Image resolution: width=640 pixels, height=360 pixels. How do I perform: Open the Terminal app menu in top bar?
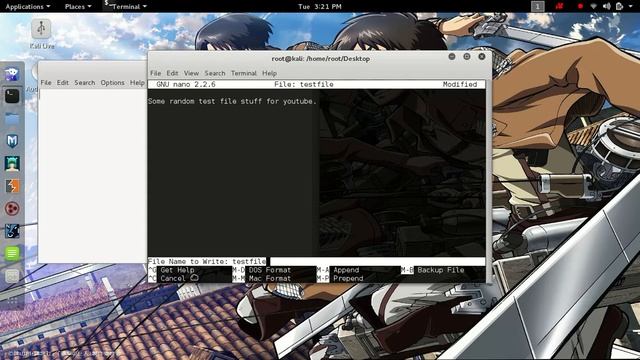coord(125,6)
